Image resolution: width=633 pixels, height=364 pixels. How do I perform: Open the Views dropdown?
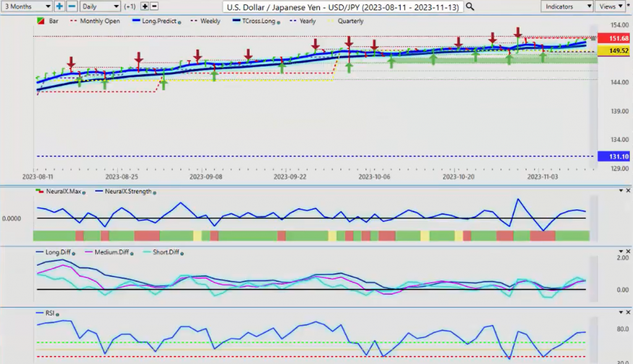pyautogui.click(x=610, y=6)
